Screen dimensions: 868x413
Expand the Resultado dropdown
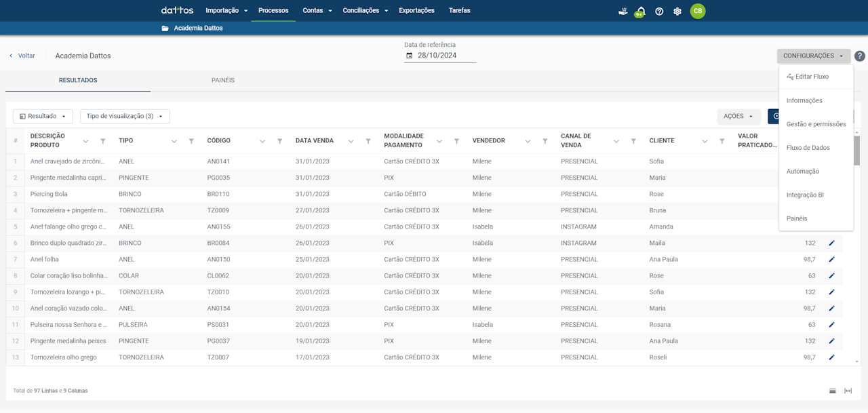[x=43, y=116]
